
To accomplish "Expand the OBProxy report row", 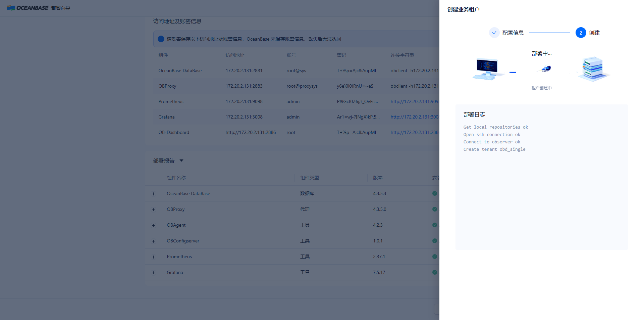I will (153, 210).
